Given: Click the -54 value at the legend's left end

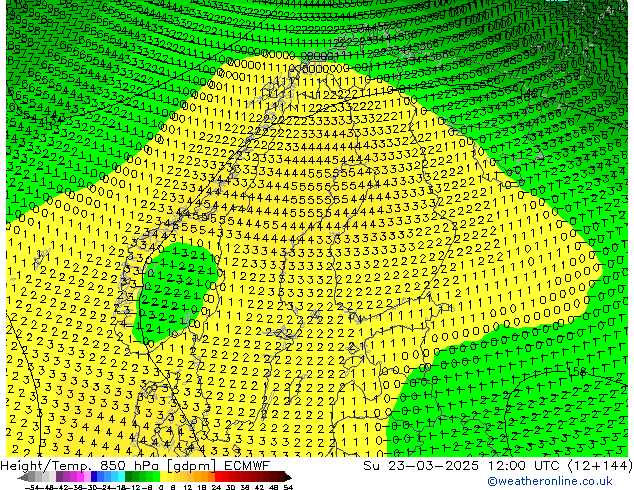Looking at the screenshot, I should pos(32,488).
